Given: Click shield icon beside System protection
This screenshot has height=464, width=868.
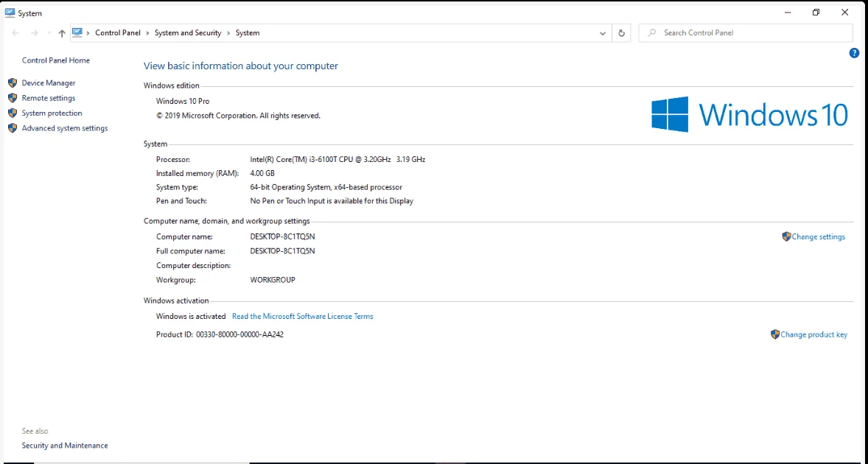Looking at the screenshot, I should (x=13, y=113).
